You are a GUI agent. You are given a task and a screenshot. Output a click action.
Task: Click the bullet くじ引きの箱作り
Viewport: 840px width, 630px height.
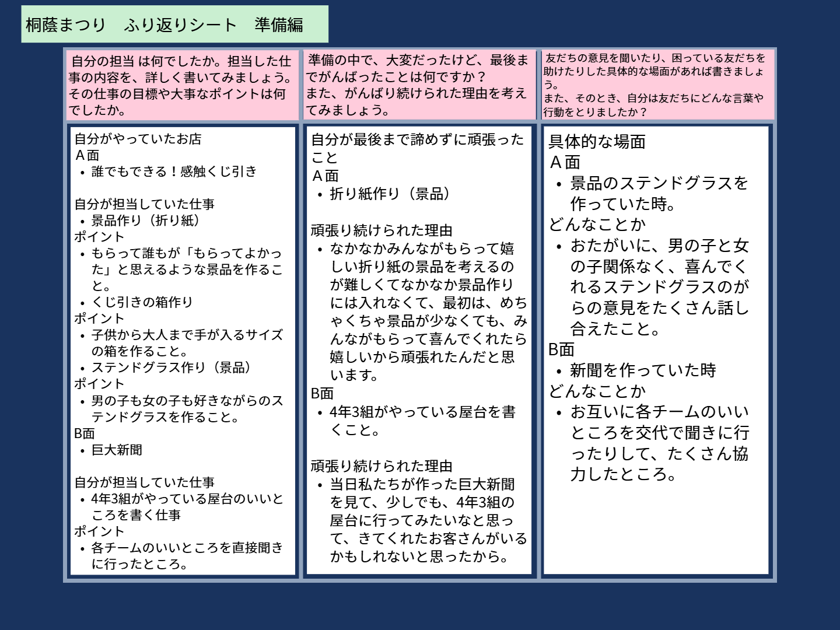[x=142, y=302]
